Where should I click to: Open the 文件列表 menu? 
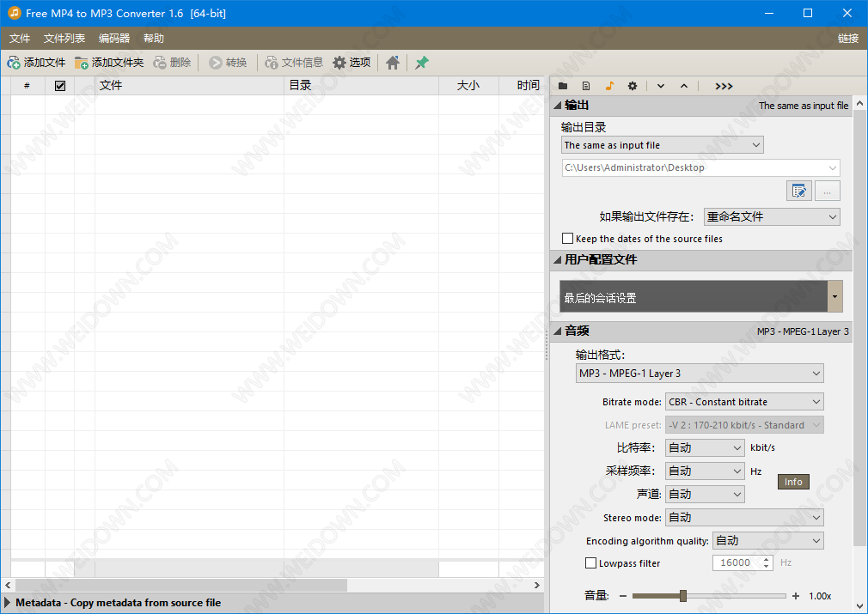[64, 38]
